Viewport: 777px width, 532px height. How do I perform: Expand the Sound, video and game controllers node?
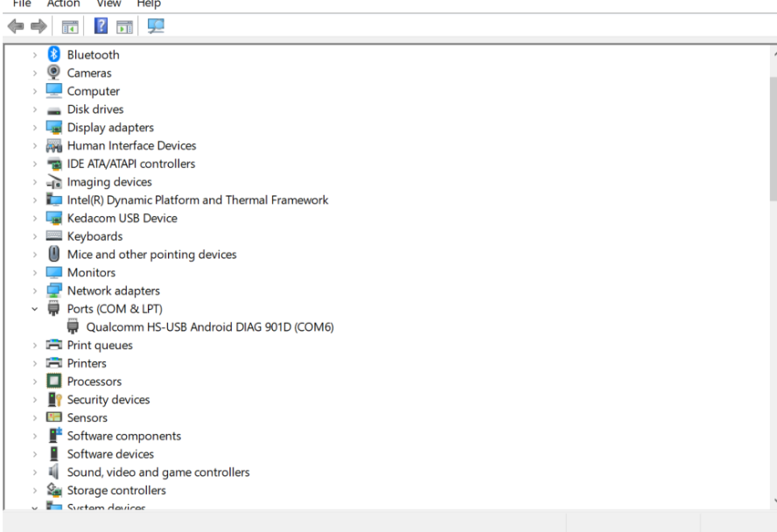coord(35,472)
